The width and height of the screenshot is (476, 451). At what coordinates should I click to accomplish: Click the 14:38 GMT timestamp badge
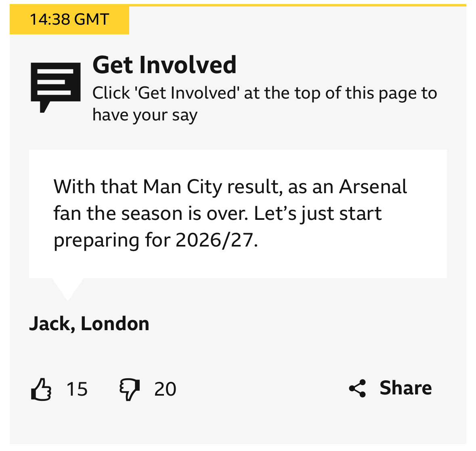tap(69, 19)
